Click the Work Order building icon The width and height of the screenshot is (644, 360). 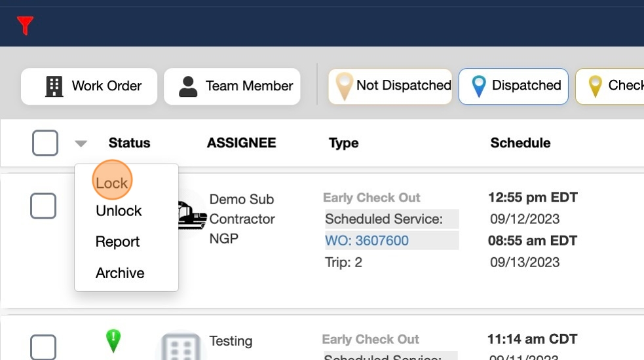point(54,86)
